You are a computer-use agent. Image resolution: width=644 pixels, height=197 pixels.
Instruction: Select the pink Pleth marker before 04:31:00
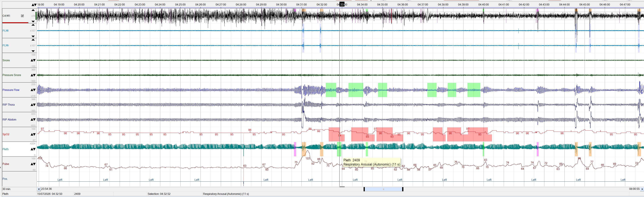(295, 149)
